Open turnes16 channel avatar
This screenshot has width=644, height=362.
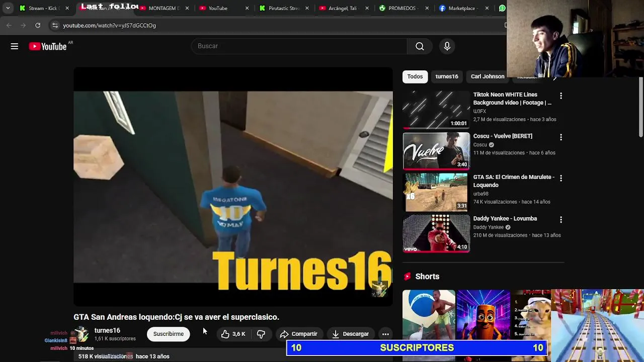[82, 334]
